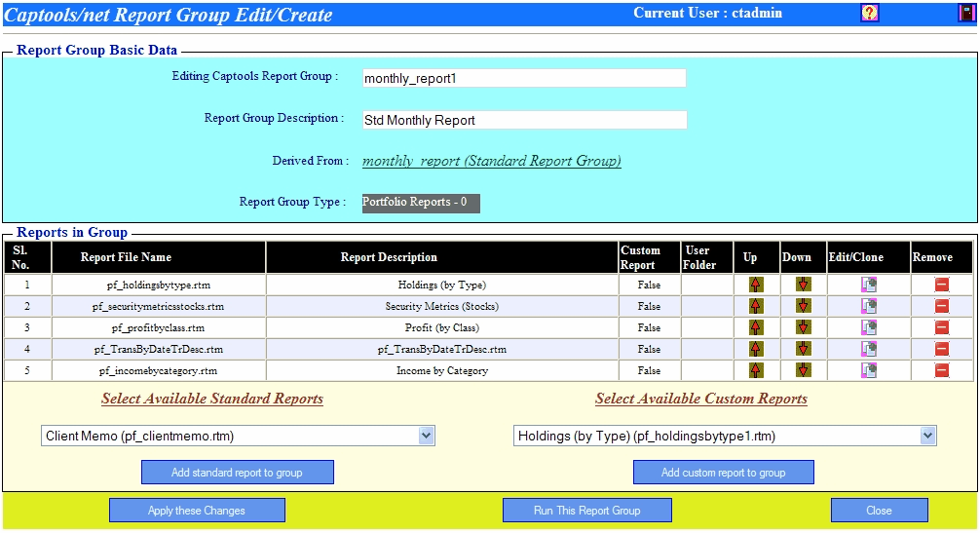Edit/Clone the pf_holdingsbytype.rtm report
Viewport: 980px width, 533px height.
click(869, 285)
